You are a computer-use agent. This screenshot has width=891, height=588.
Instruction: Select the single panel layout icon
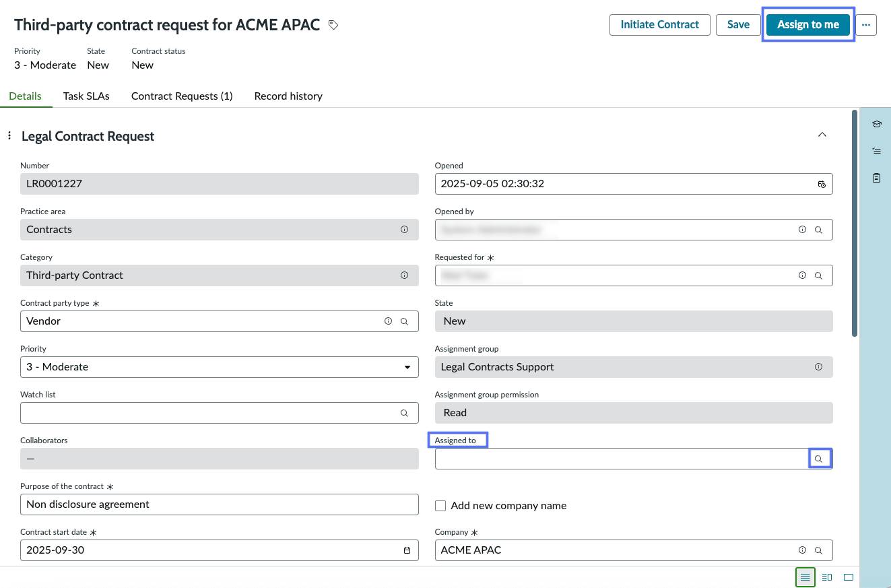(x=849, y=577)
